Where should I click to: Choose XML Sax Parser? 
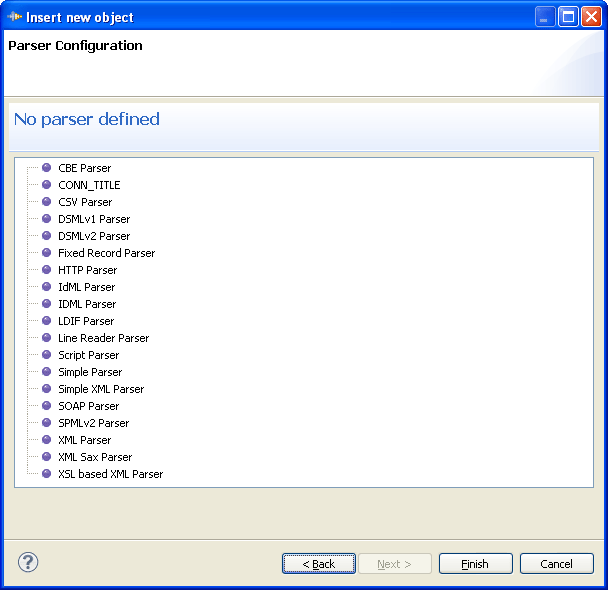tap(95, 457)
